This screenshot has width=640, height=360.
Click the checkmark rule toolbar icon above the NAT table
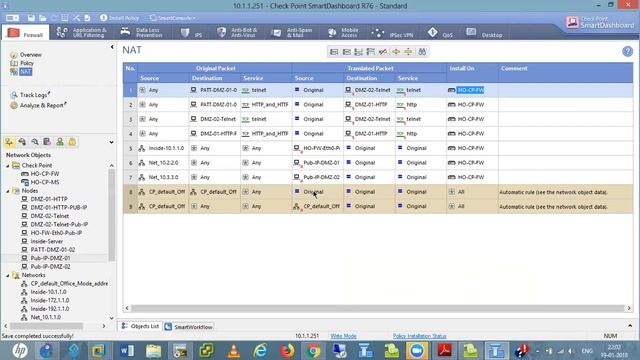coord(383,52)
